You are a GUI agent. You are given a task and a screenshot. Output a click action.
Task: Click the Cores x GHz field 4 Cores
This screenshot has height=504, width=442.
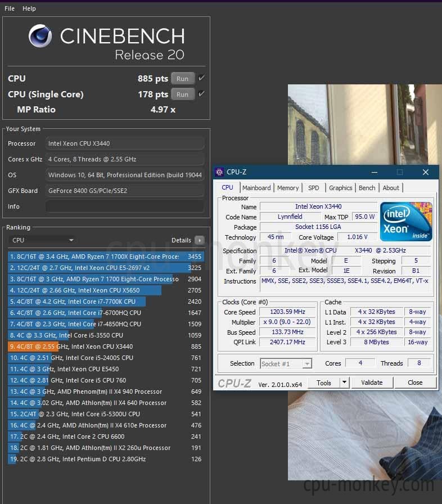125,159
